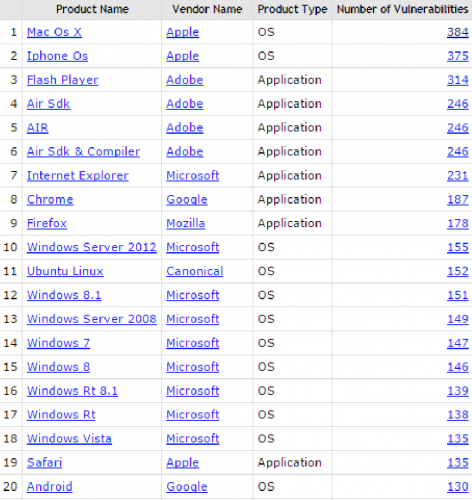The width and height of the screenshot is (472, 500).
Task: Open the Flash Player product link
Action: coord(63,80)
